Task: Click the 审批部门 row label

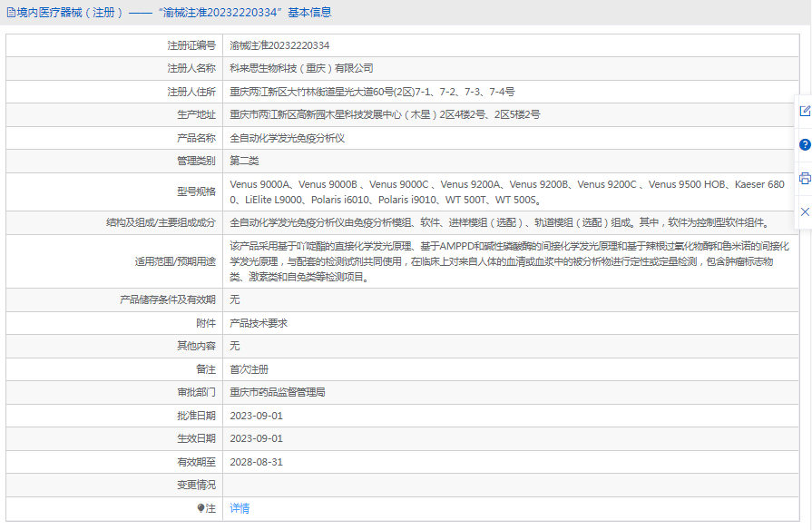Action: tap(196, 392)
